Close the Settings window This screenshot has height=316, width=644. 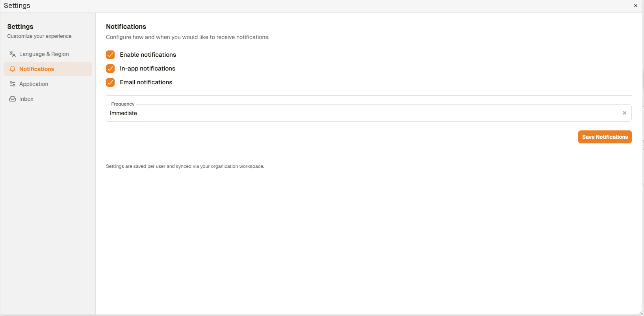[x=636, y=6]
